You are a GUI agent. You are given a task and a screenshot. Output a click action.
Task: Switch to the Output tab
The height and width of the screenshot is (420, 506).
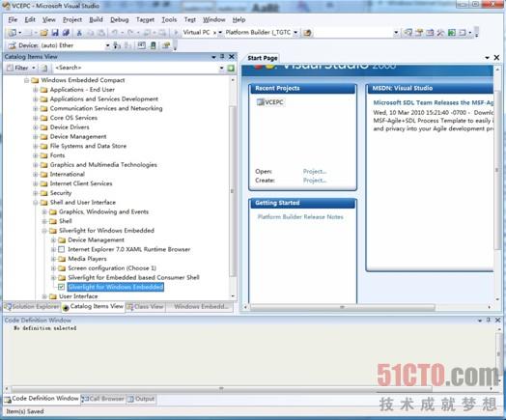pyautogui.click(x=141, y=399)
